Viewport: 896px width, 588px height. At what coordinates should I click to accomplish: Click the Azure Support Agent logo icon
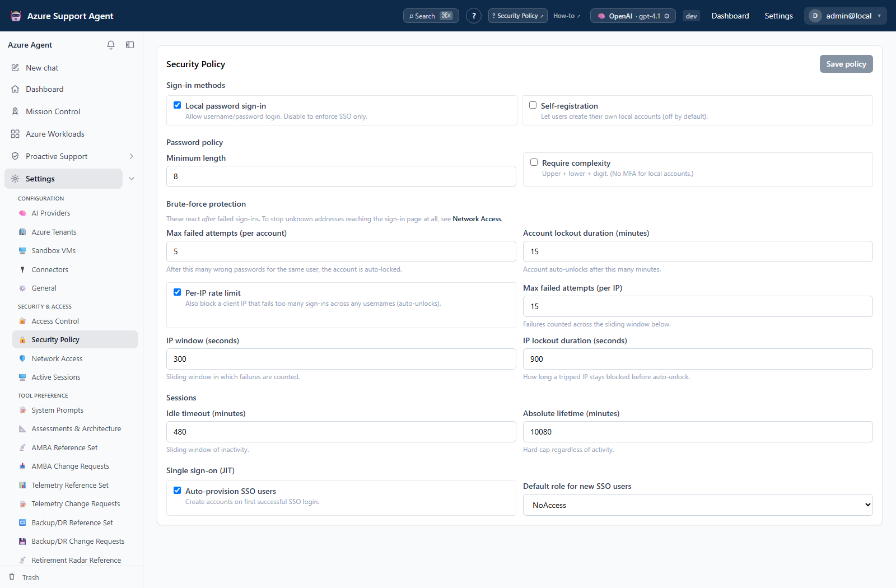[16, 16]
